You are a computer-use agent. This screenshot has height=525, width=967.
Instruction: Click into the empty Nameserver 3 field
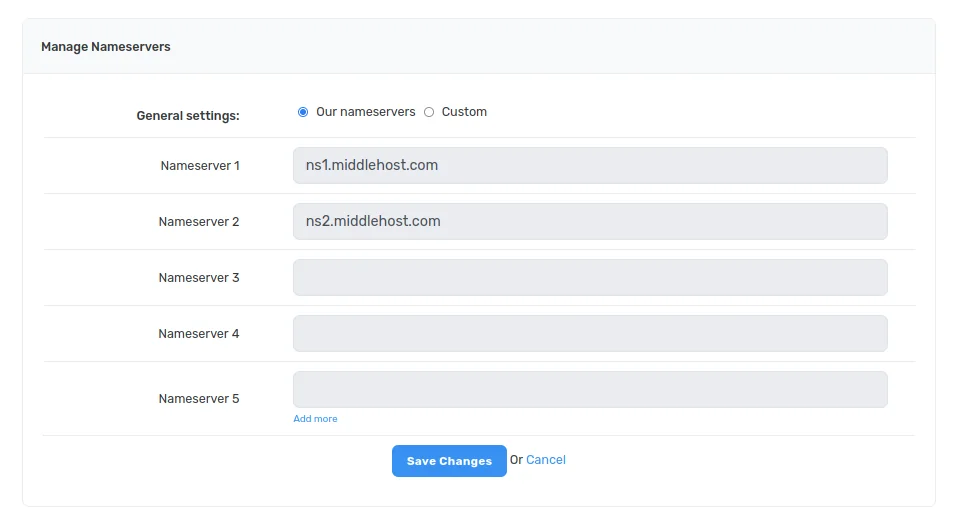pyautogui.click(x=589, y=278)
